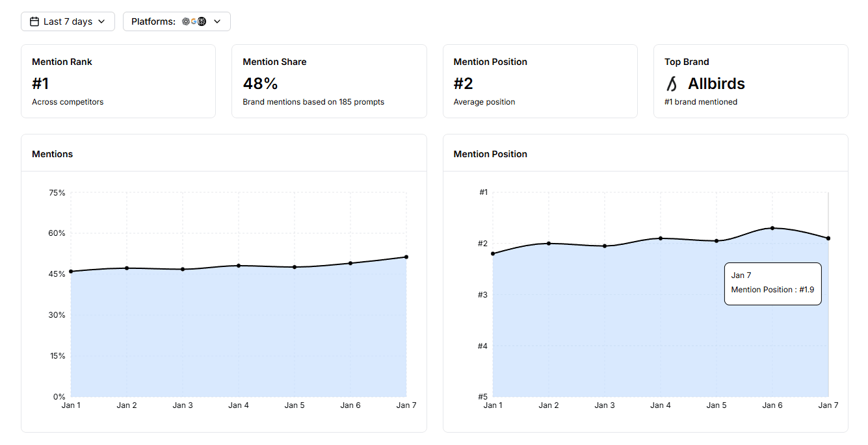Image resolution: width=868 pixels, height=445 pixels.
Task: Click the Jan 4 point on Mentions chart
Action: tap(239, 266)
